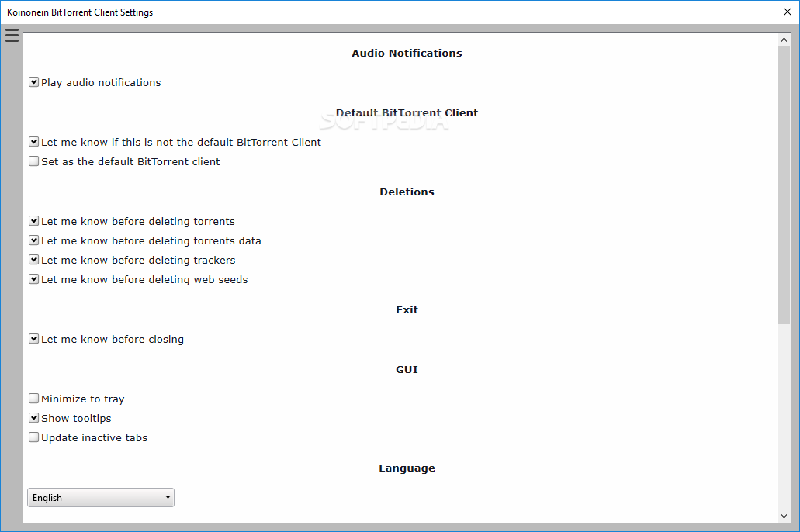Click the scrollbar up arrow
Image resolution: width=800 pixels, height=532 pixels.
click(784, 40)
